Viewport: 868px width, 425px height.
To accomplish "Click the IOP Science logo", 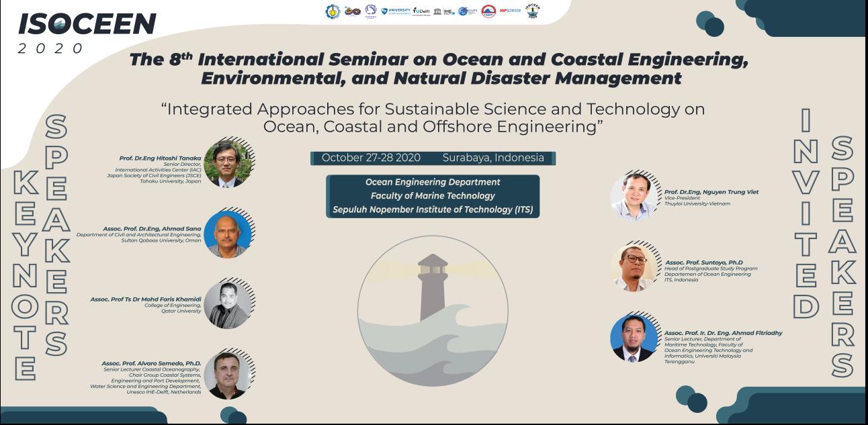I will pyautogui.click(x=511, y=11).
